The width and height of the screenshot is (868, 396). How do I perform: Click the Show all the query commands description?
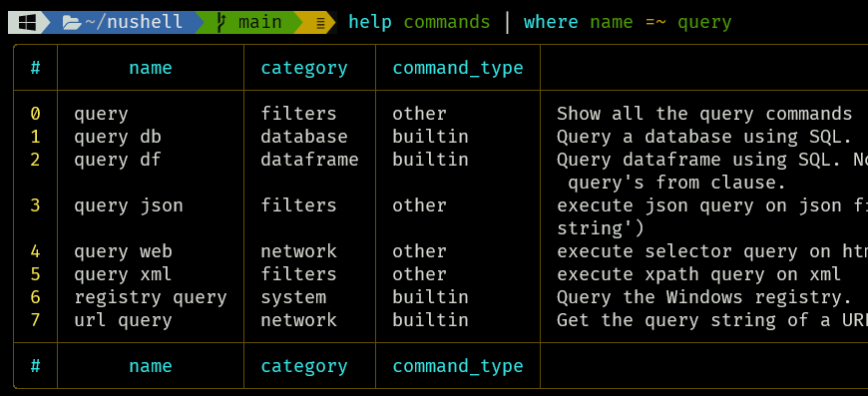tap(704, 115)
